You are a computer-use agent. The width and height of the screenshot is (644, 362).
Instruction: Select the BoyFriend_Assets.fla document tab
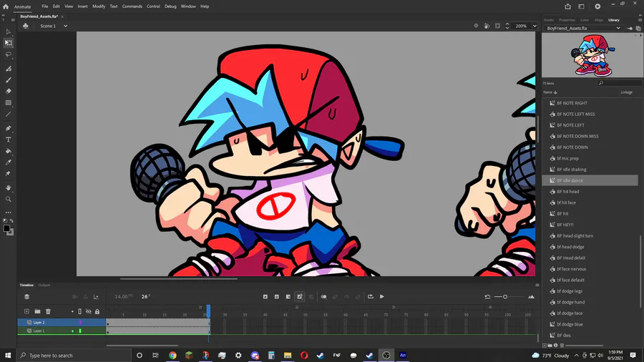pos(39,16)
